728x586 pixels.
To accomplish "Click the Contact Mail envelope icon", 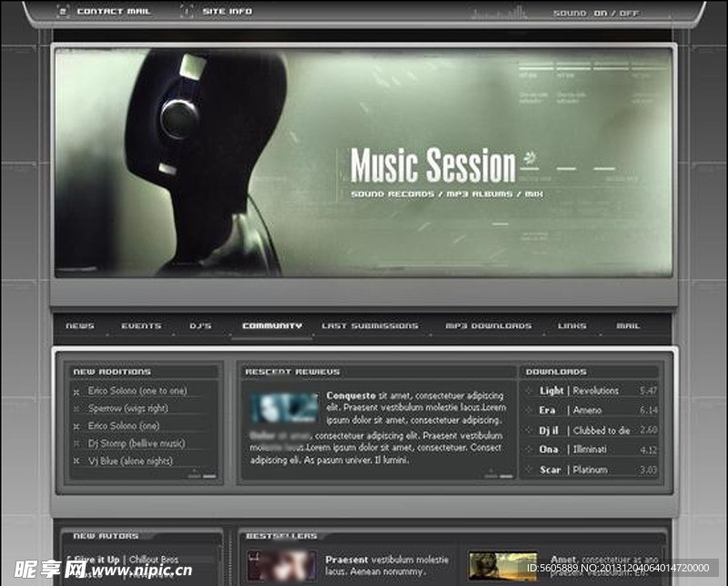I will [63, 12].
